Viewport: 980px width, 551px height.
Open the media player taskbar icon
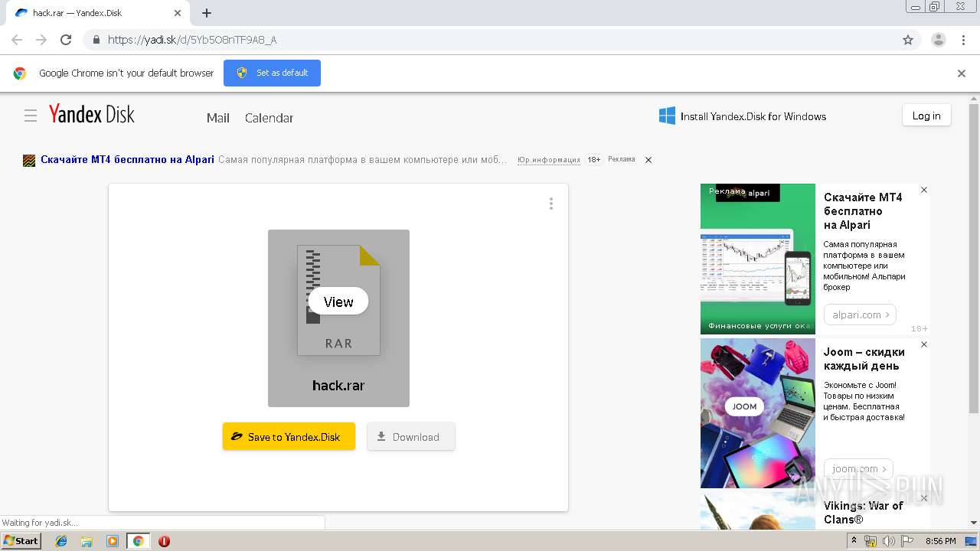pos(113,541)
